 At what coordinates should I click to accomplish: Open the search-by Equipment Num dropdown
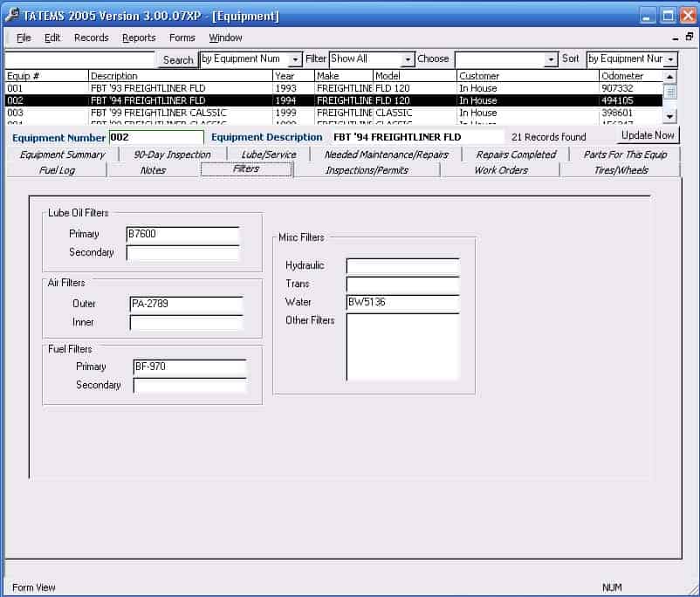(295, 59)
